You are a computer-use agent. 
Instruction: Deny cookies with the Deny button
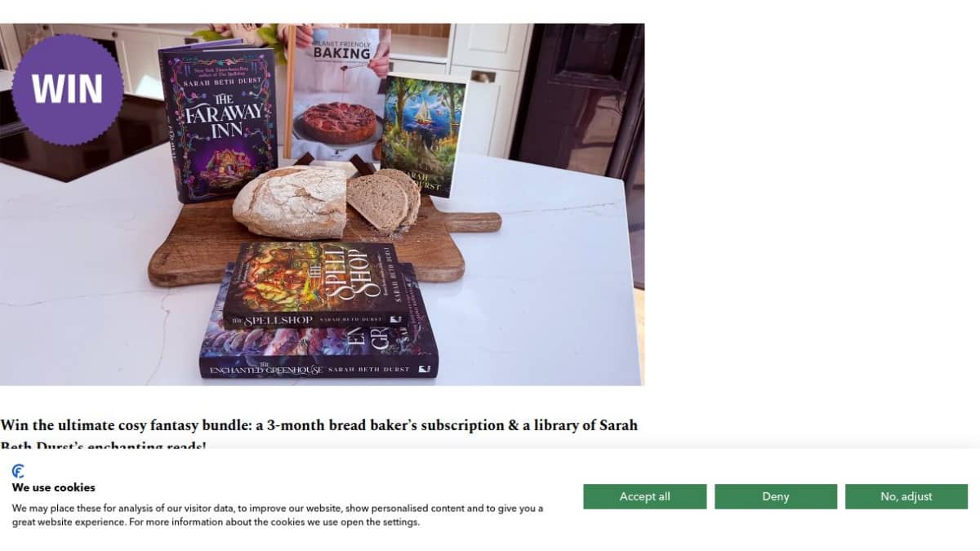[x=775, y=496]
